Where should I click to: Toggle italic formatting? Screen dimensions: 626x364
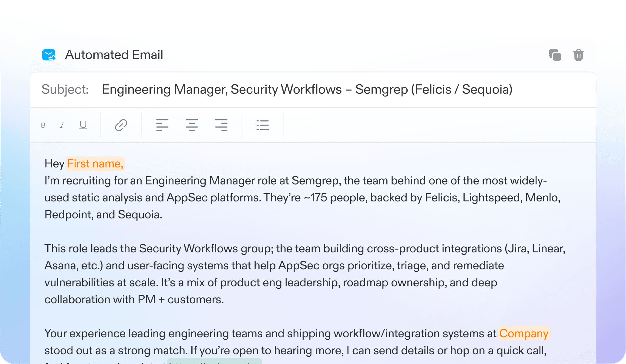(x=62, y=125)
